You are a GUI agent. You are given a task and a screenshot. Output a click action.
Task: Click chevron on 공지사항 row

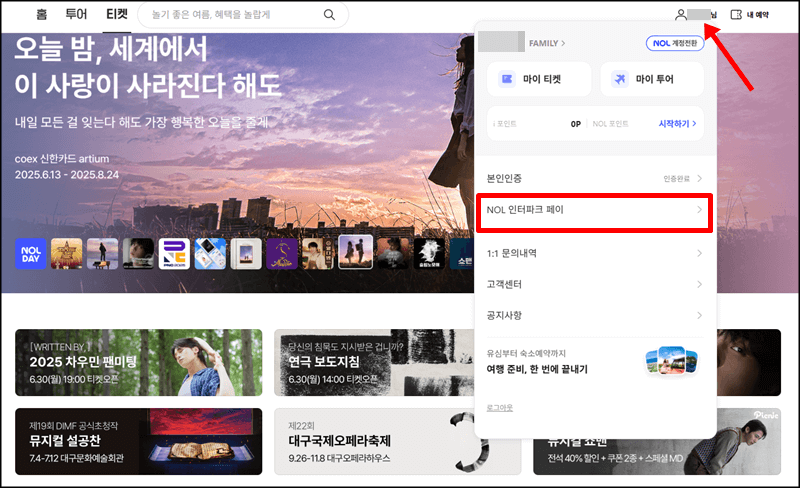coord(699,315)
